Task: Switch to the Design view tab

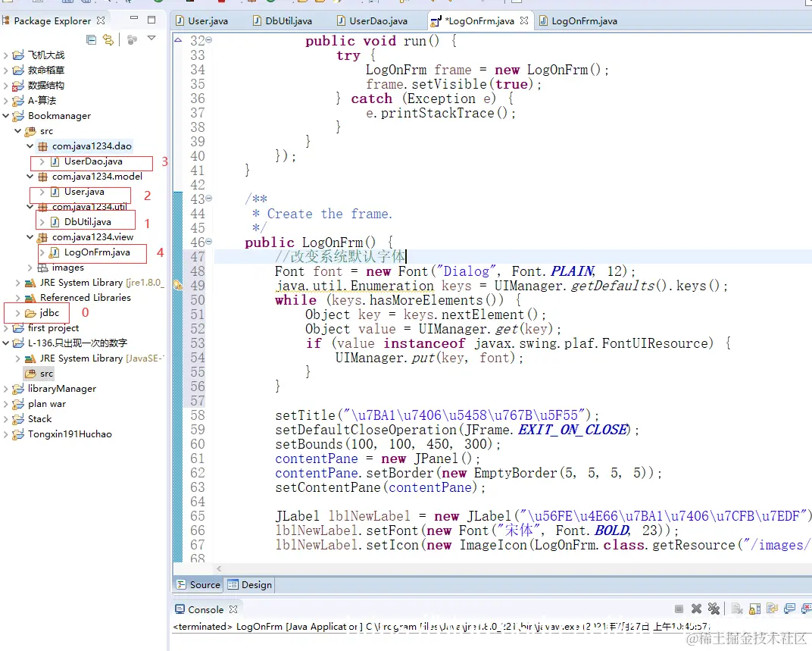Action: coord(250,584)
